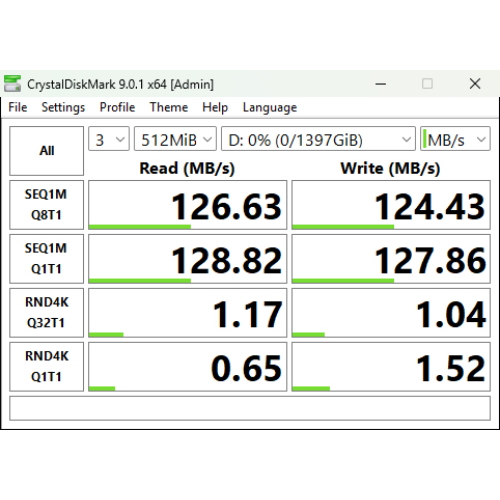Open the Profile menu
Viewport: 500px width, 500px height.
click(x=117, y=107)
